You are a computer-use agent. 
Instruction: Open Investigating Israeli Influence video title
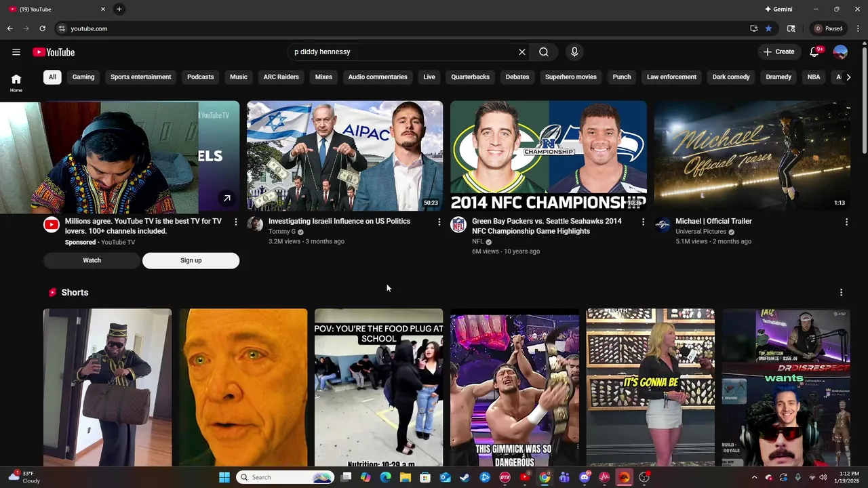click(x=339, y=222)
